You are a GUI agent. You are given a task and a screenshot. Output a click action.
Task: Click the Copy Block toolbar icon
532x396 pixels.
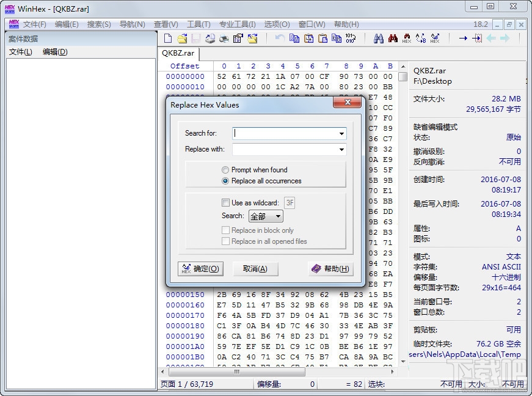tap(294, 38)
